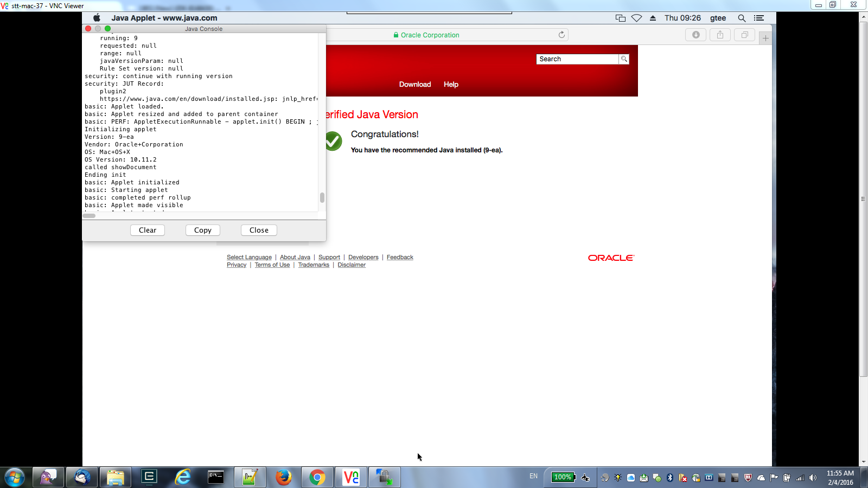Open the Feedback footer link

point(400,258)
